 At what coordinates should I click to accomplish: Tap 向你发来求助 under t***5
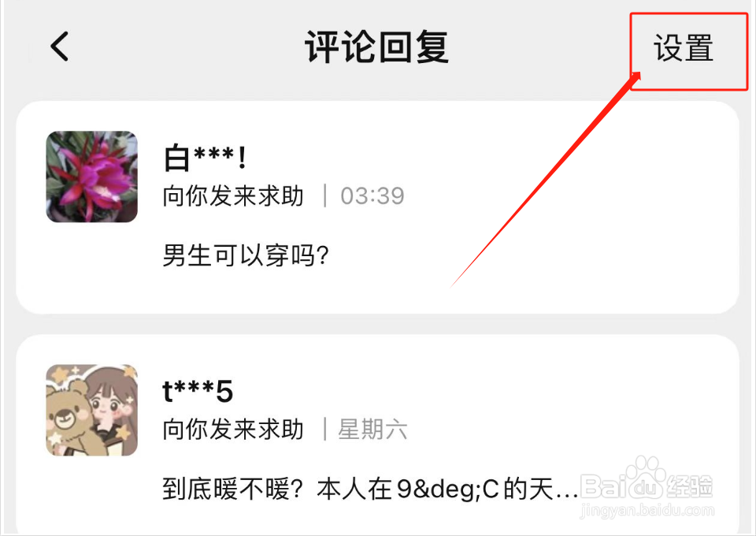[x=233, y=429]
